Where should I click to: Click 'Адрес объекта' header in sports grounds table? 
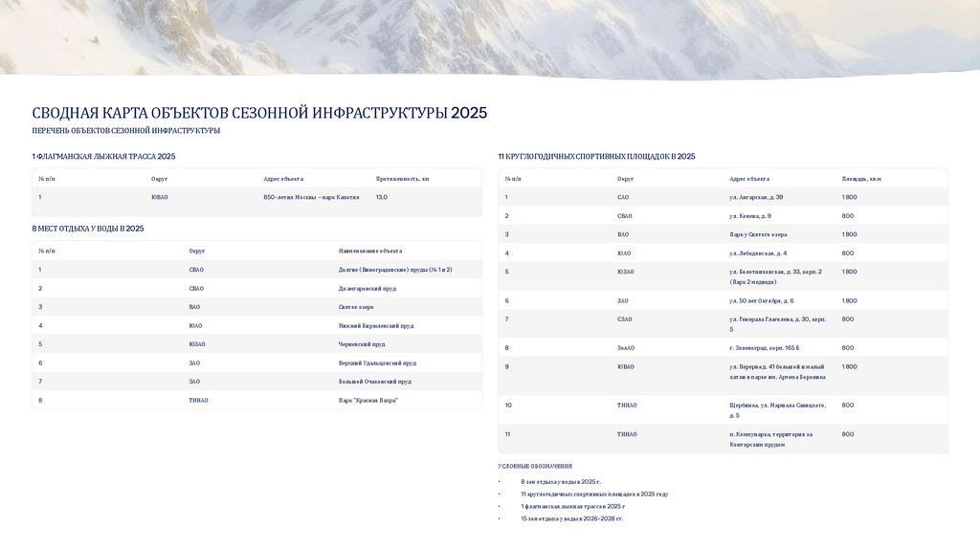tap(749, 179)
